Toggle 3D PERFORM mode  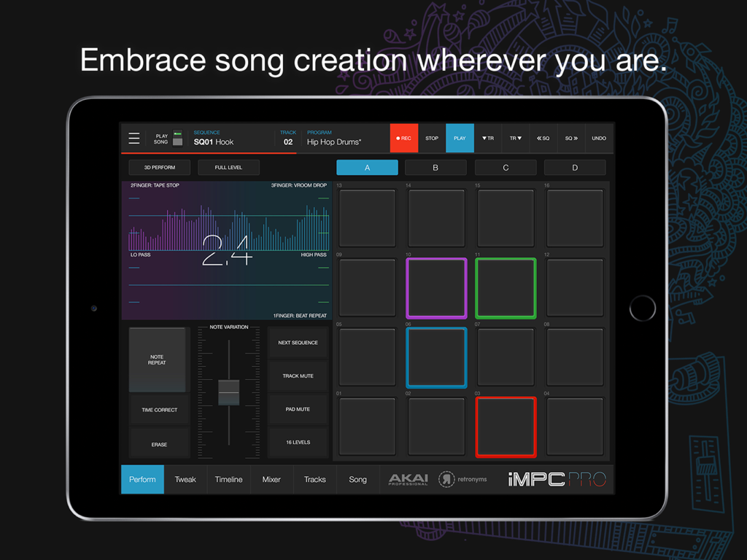click(x=160, y=167)
